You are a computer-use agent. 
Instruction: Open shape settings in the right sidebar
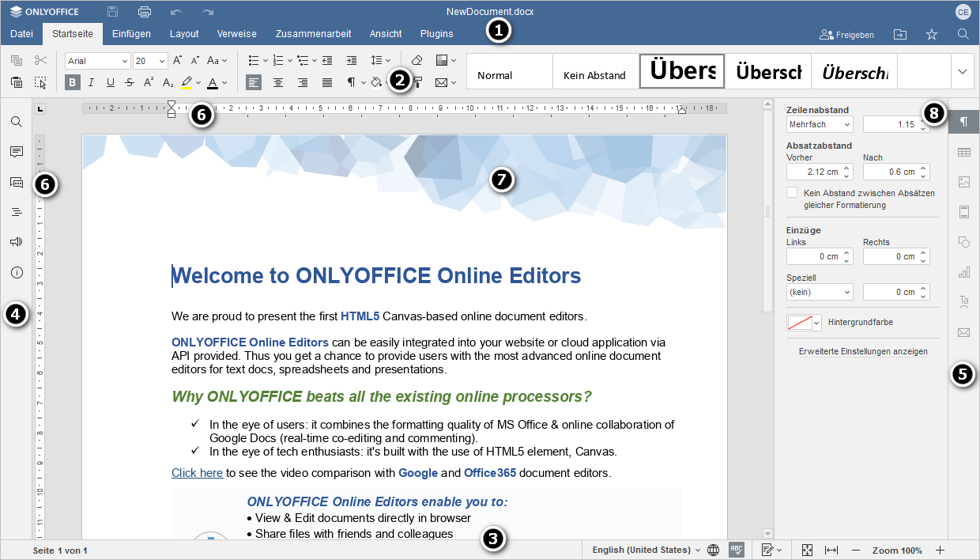click(963, 242)
